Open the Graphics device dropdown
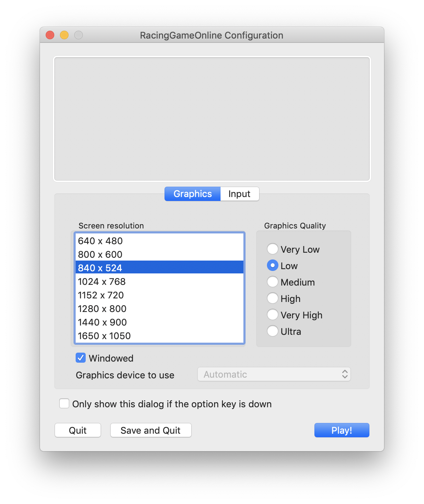Viewport: 424px width, 504px height. point(274,374)
